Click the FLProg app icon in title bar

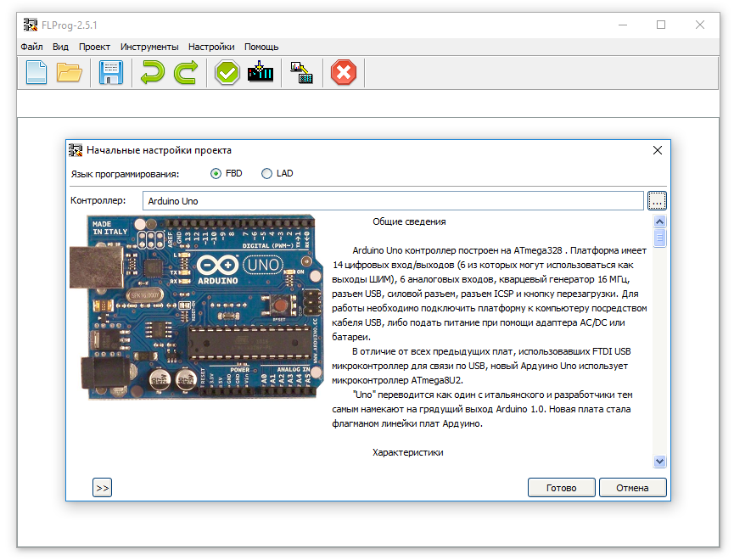[31, 25]
